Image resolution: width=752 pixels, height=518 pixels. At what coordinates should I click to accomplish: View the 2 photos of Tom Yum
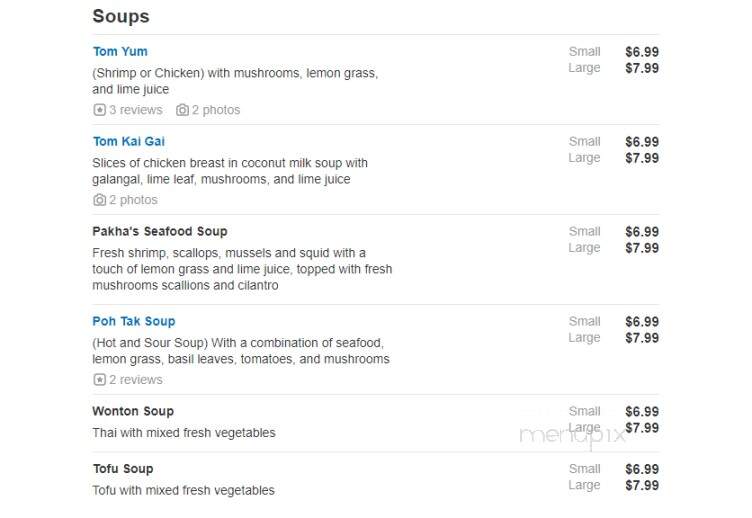pos(216,110)
